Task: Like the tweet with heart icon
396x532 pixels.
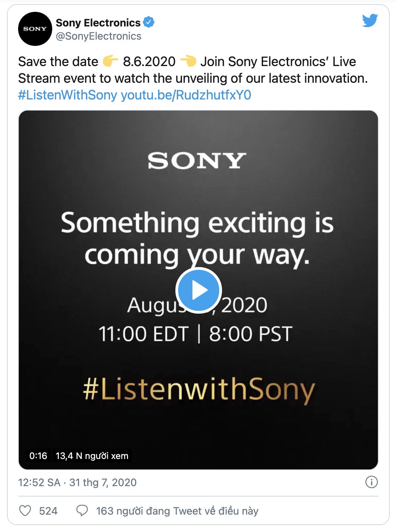Action: [x=25, y=510]
